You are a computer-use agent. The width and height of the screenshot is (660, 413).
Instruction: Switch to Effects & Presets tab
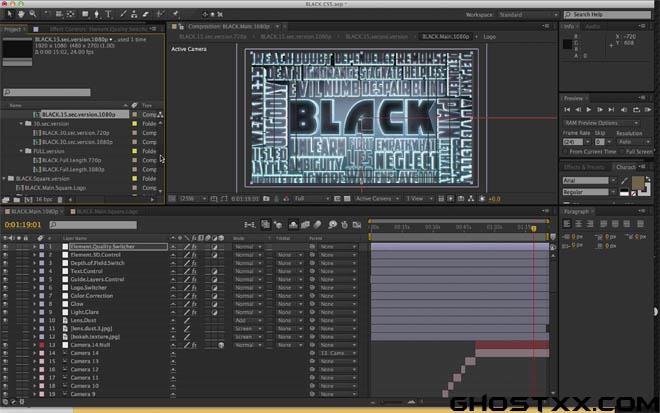(583, 167)
